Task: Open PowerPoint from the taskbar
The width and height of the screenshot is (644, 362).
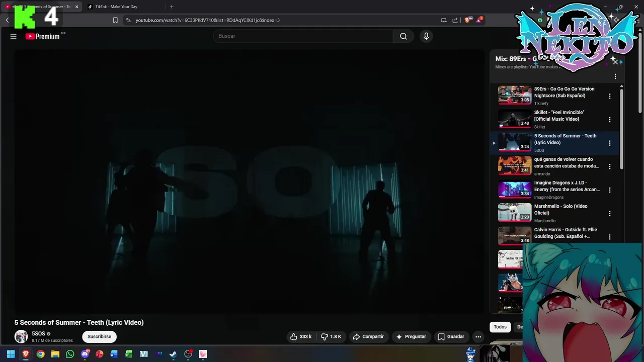Action: (x=100, y=354)
